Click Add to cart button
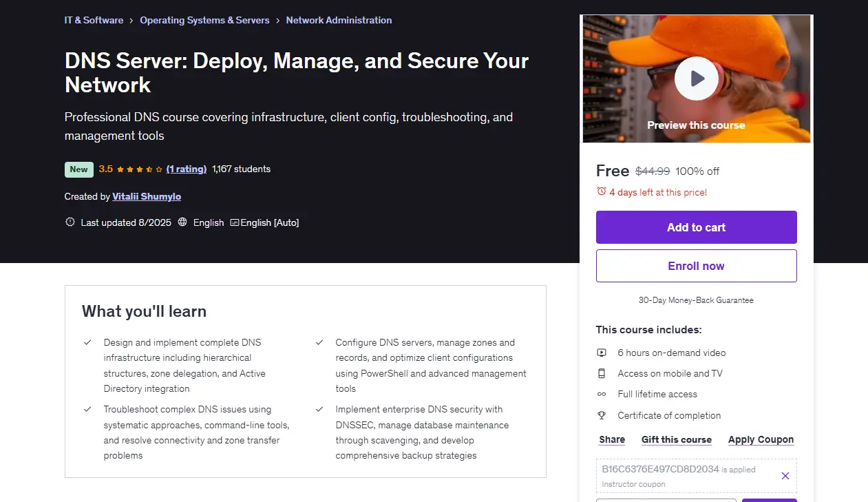868x502 pixels. 696,227
